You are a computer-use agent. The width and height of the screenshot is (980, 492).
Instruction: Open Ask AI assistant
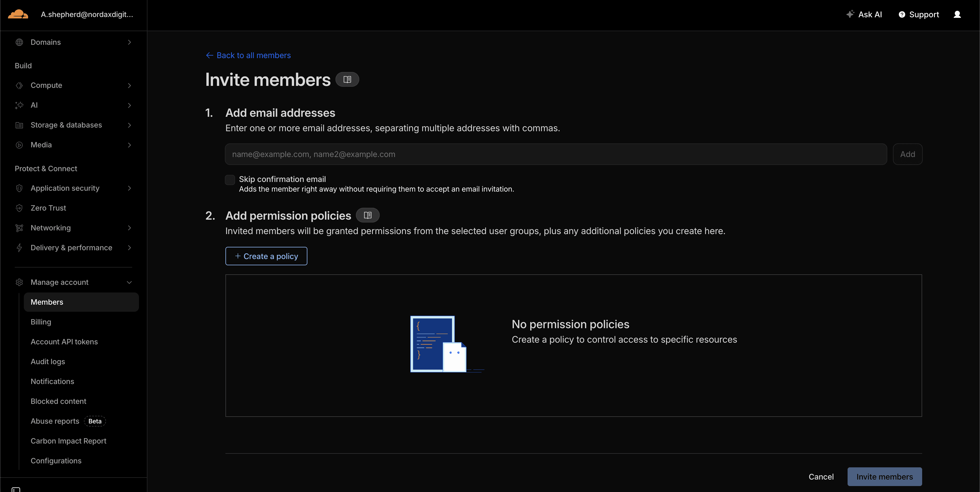[864, 14]
